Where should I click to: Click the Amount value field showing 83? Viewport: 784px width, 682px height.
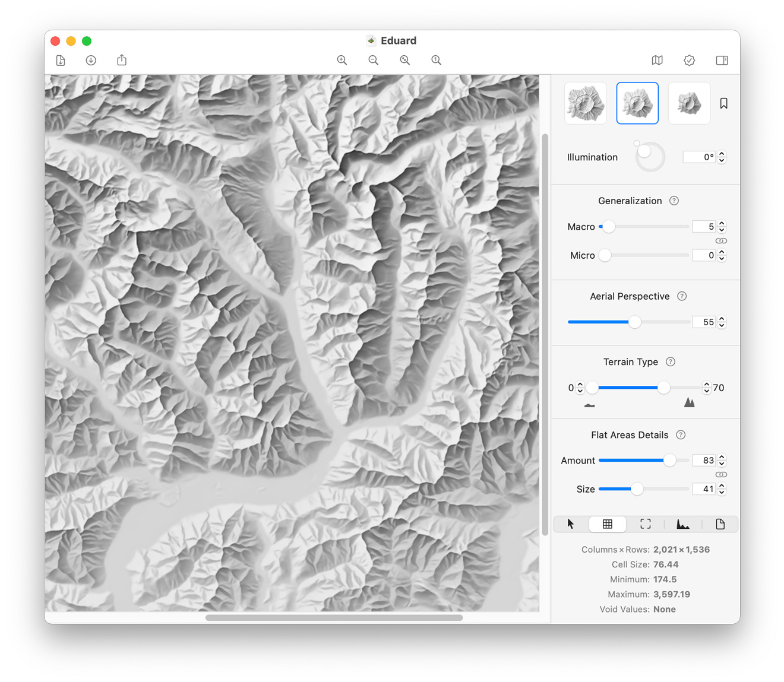point(704,461)
